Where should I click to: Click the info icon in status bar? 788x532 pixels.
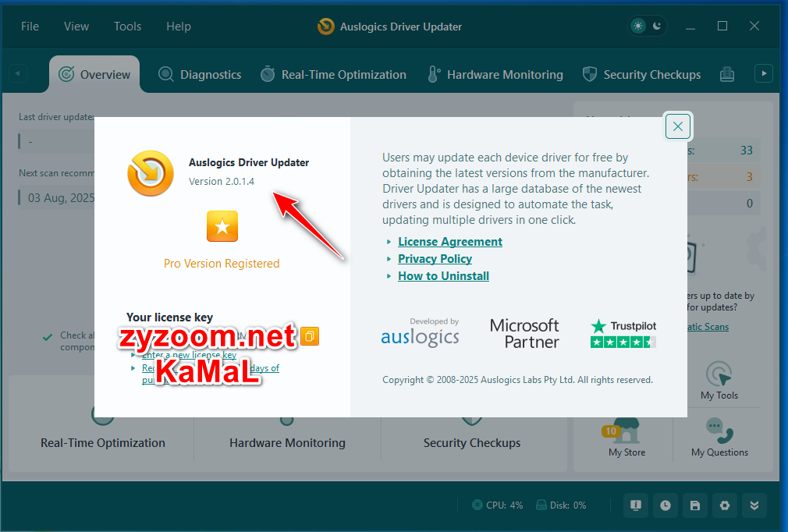point(636,505)
